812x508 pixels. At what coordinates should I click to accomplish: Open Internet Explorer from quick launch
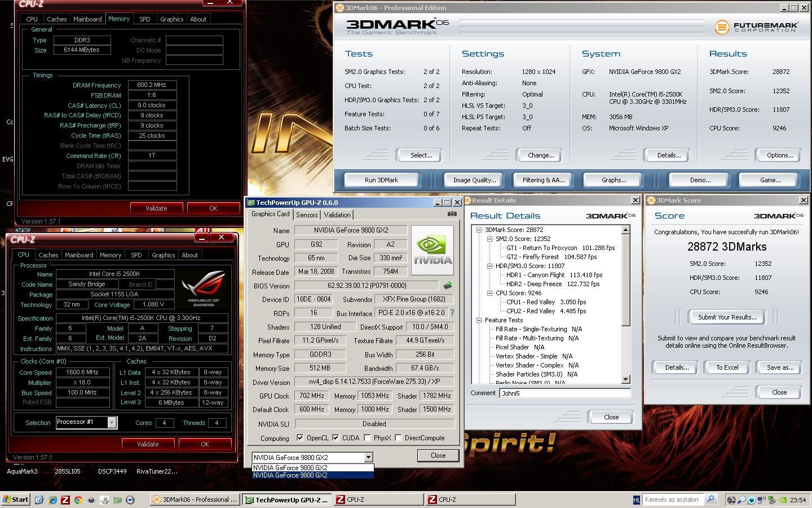(x=52, y=500)
